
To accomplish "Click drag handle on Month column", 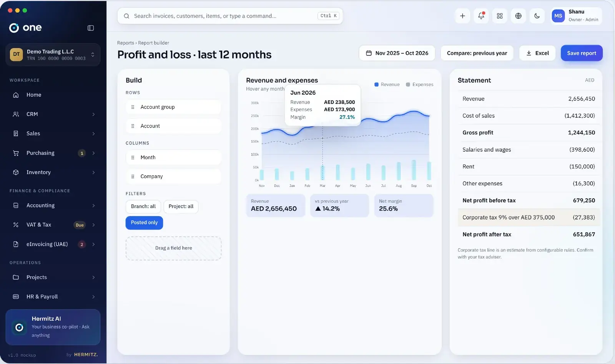I will (x=133, y=157).
